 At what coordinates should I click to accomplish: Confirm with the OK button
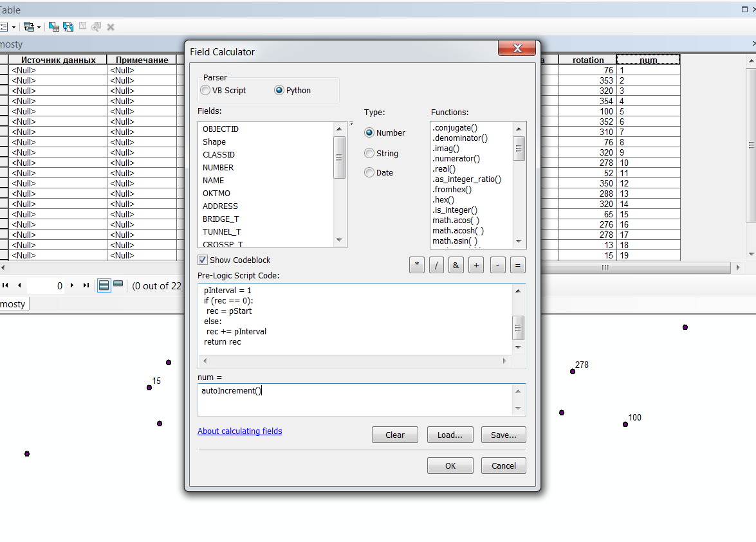(450, 466)
